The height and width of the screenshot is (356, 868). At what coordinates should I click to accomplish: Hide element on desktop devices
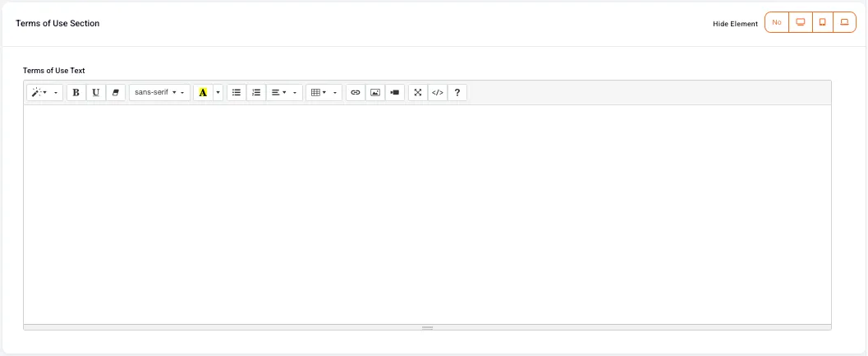801,22
